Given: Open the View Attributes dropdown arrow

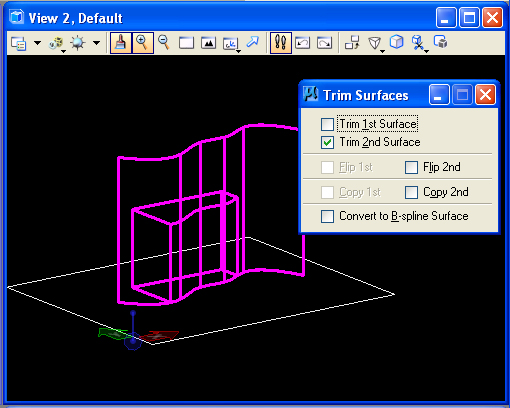Looking at the screenshot, I should 37,43.
